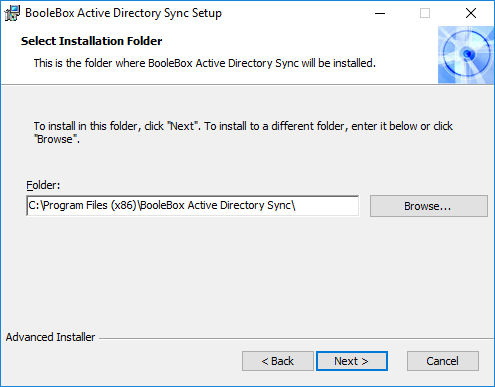
Task: Click the "This is the folder where" description
Action: [x=205, y=63]
